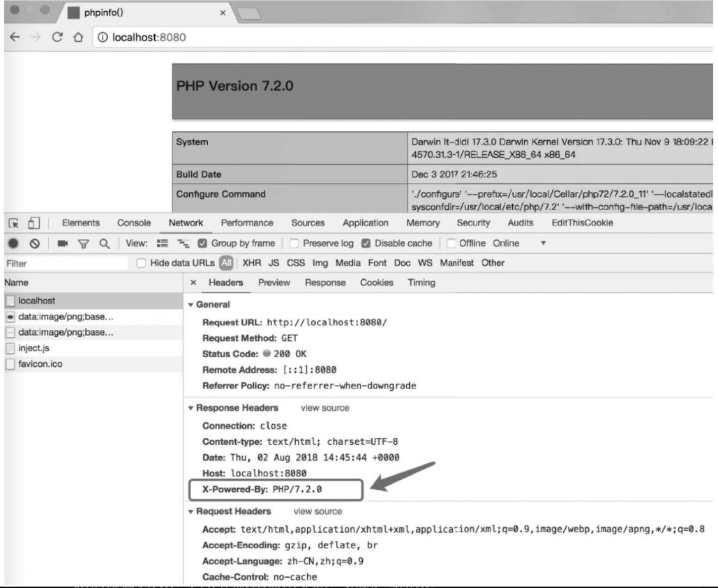Open the Console panel
Screen dimensions: 718x588
[134, 223]
